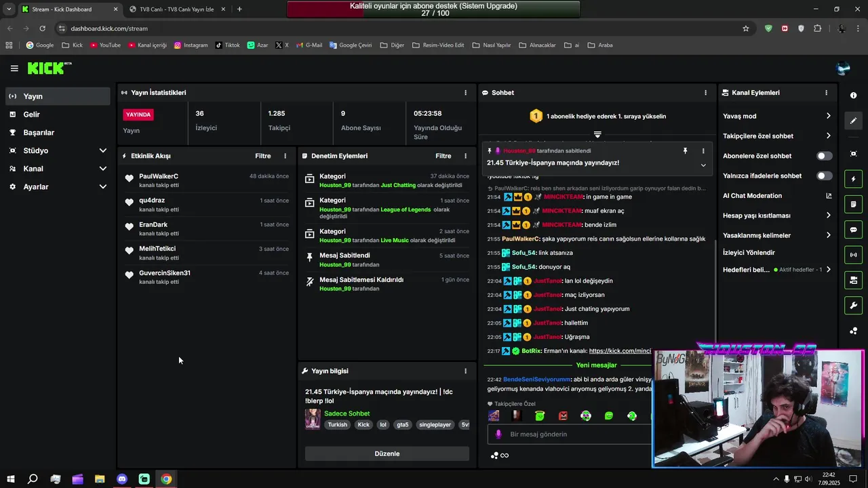Expand Hedefleri belirle chevron

[828, 270]
